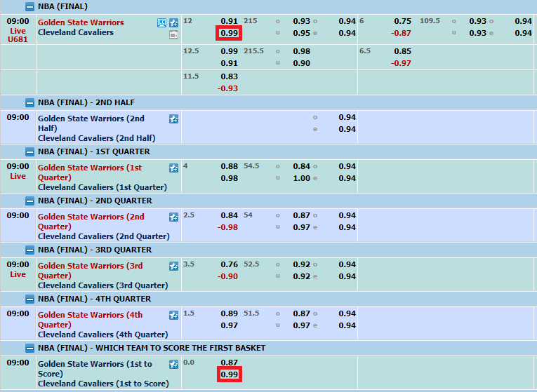Open the TV stream icon beside Cleveland Cavaliers
537x392 pixels.
tap(173, 34)
